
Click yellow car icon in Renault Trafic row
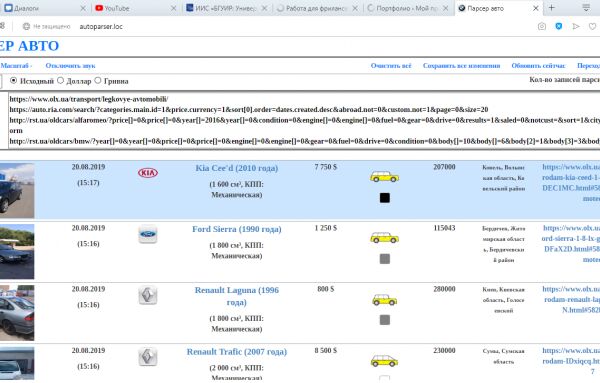384,360
